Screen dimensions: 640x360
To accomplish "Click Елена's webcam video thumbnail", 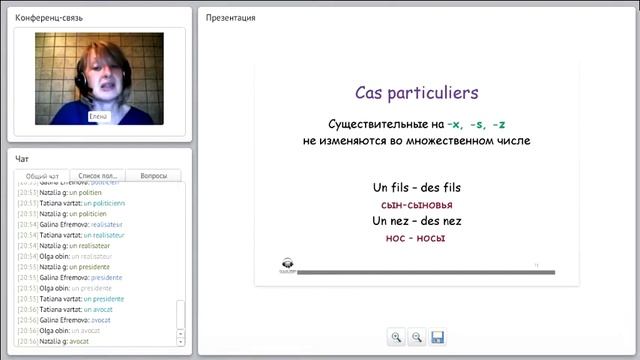I will (x=99, y=79).
